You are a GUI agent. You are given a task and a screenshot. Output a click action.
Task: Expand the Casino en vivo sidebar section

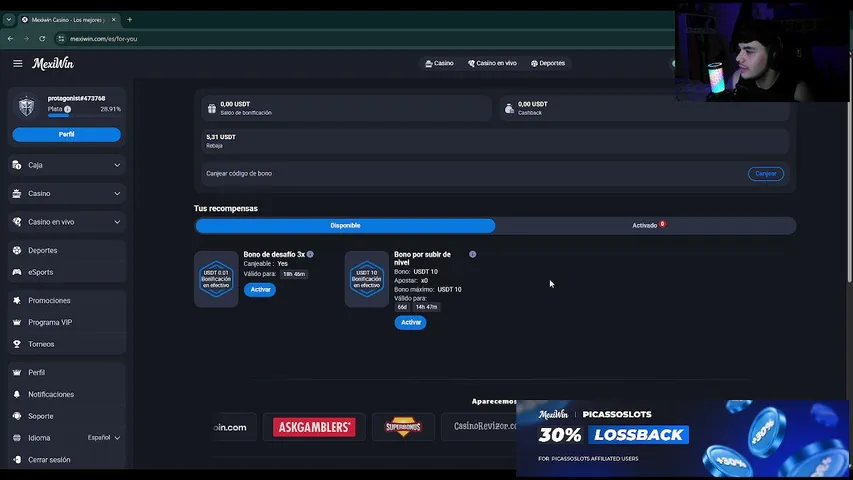pos(117,221)
